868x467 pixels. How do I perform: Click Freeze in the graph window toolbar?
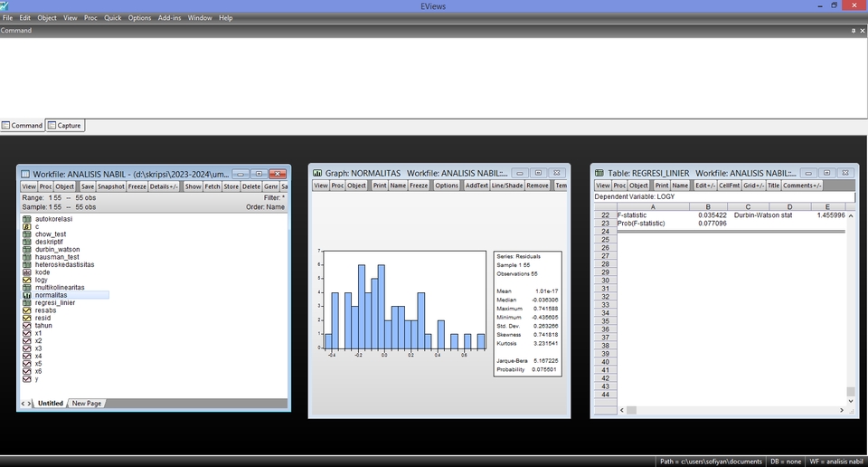pyautogui.click(x=419, y=186)
